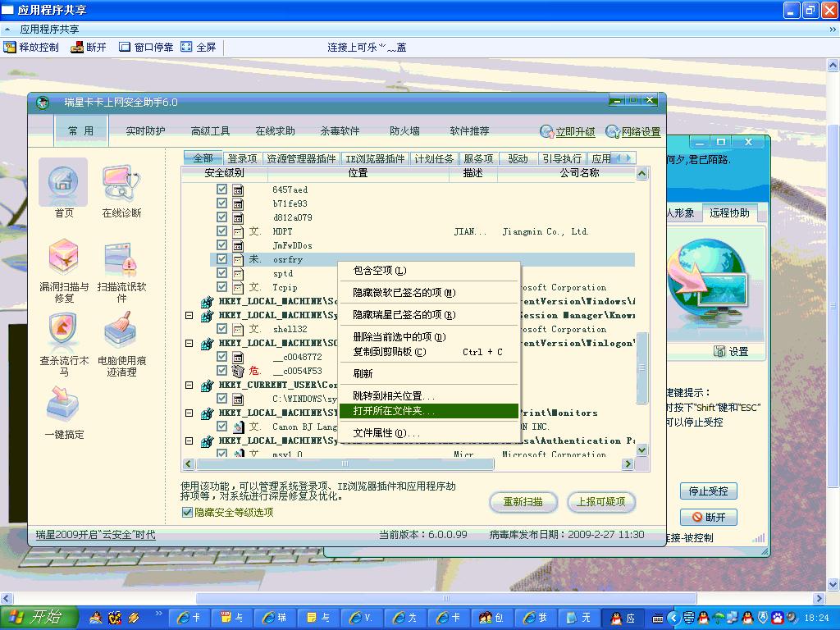Viewport: 840px width, 630px height.
Task: Click the list scroll-down arrow
Action: 641,450
